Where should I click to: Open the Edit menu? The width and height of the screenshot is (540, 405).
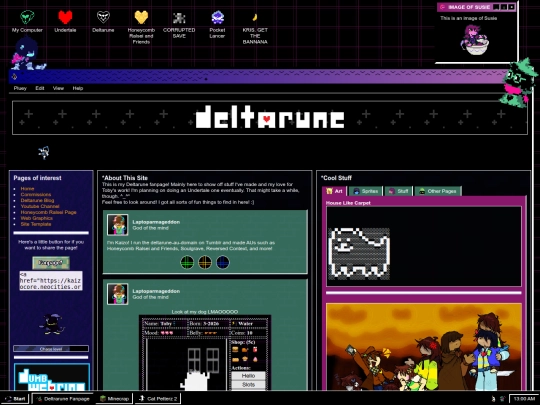coord(40,88)
